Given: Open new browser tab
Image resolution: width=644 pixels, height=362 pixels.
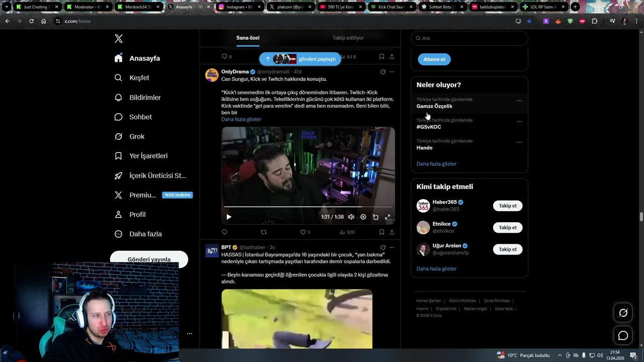Looking at the screenshot, I should [575, 7].
